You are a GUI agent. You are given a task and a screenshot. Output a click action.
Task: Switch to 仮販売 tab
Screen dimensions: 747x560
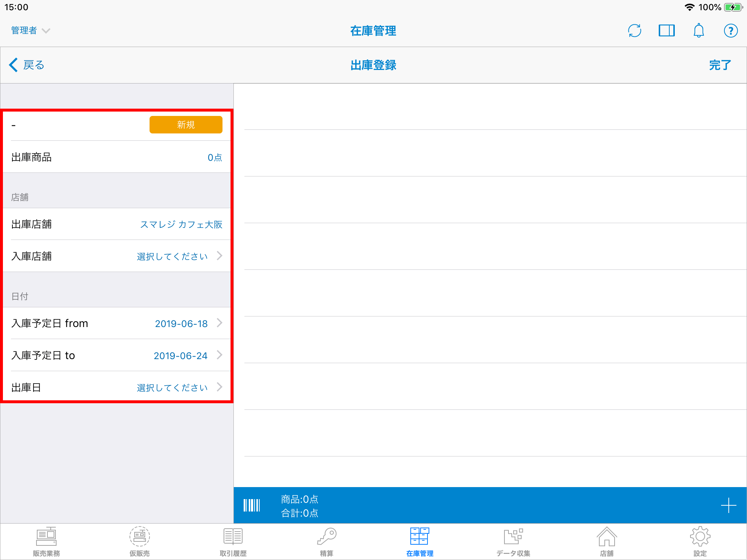tap(140, 542)
